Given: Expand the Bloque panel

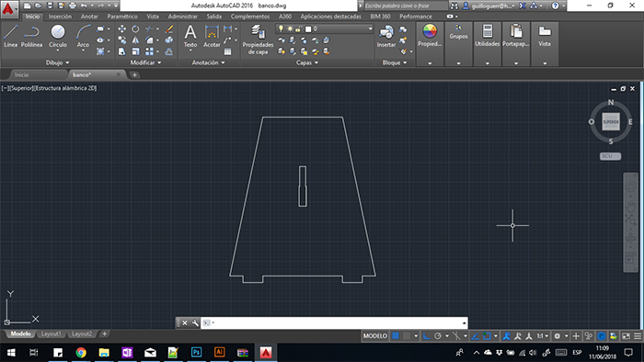Looking at the screenshot, I should pos(395,62).
